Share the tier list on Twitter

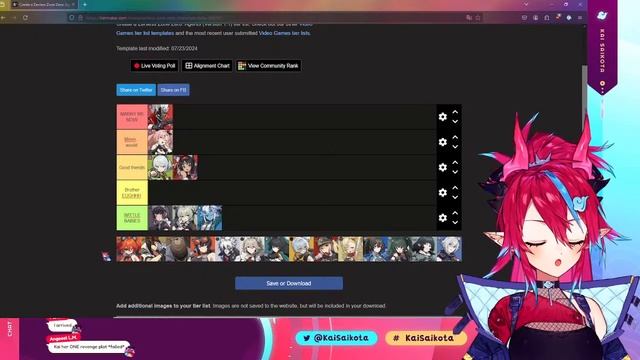pos(136,90)
